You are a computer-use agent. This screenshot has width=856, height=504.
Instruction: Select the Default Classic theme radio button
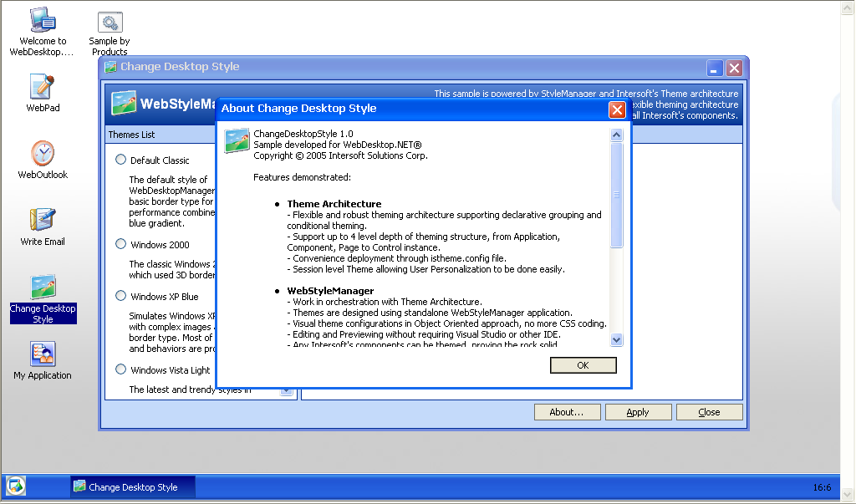[121, 160]
